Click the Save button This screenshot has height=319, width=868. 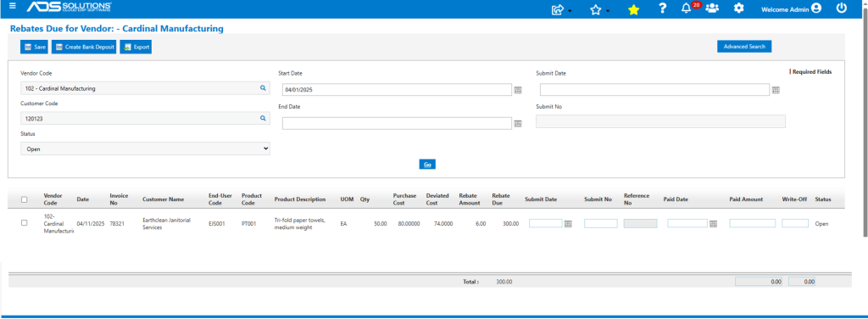[34, 47]
